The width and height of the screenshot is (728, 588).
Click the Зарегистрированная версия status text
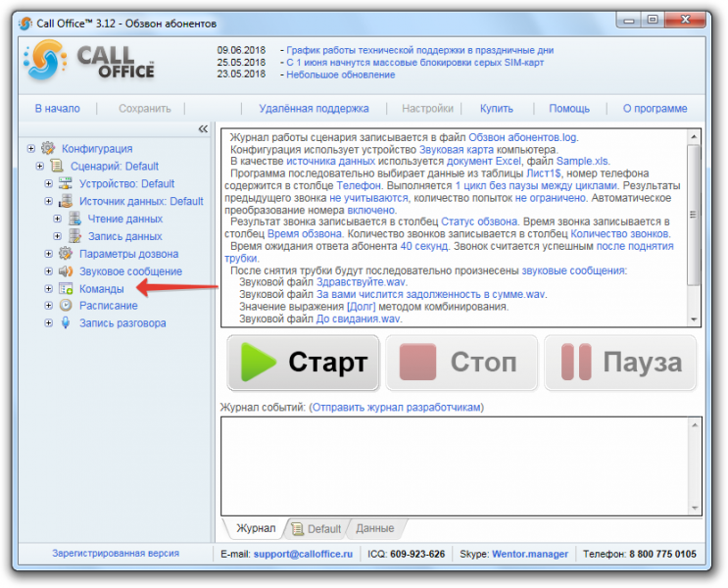tap(116, 553)
